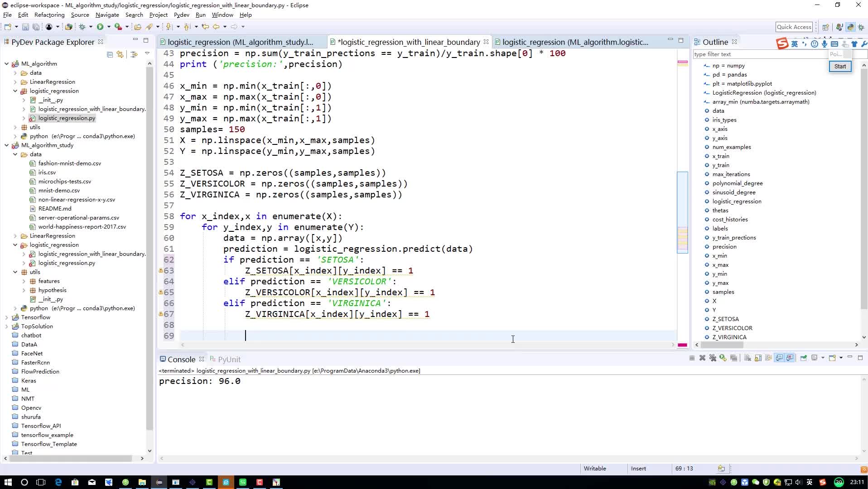Go back to last edit location
The image size is (868, 489).
point(205,27)
